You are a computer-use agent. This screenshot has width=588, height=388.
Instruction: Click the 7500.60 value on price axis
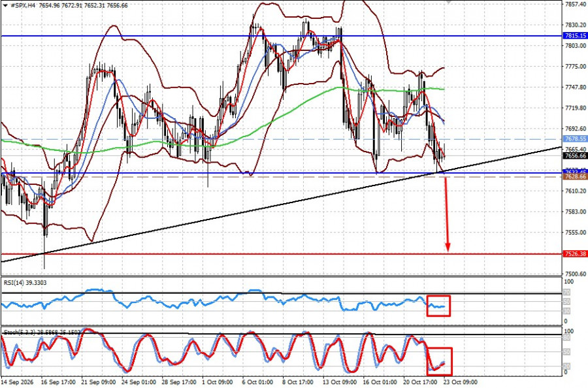576,274
